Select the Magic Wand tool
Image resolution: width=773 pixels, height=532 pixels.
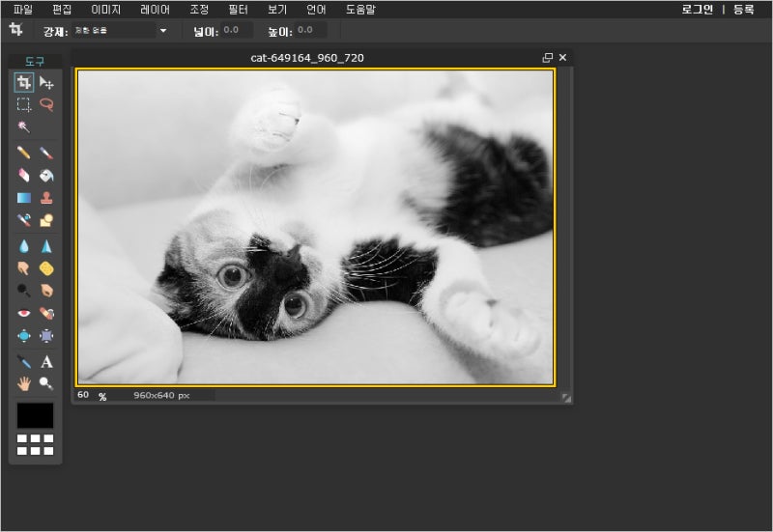pos(23,126)
